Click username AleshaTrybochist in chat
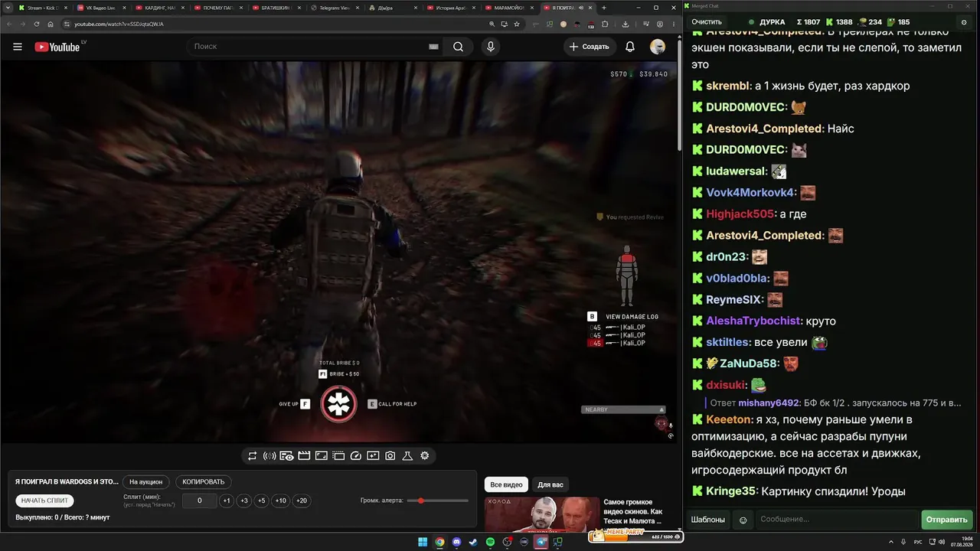Image resolution: width=980 pixels, height=551 pixels. [x=753, y=321]
